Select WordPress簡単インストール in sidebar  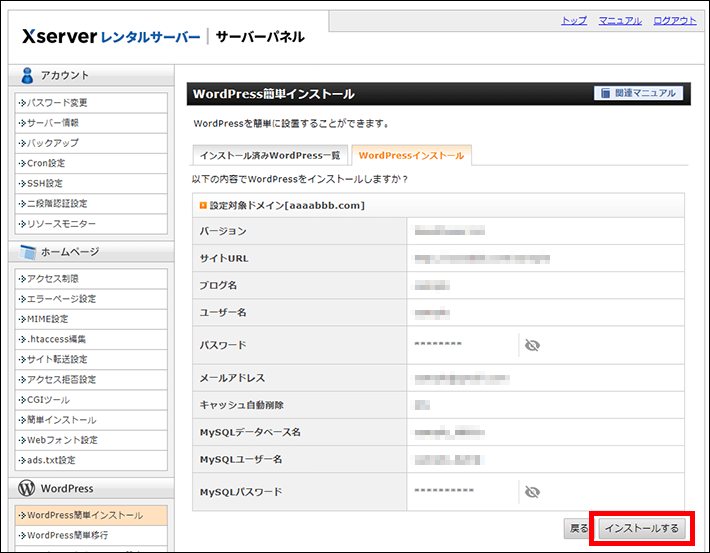(x=91, y=515)
